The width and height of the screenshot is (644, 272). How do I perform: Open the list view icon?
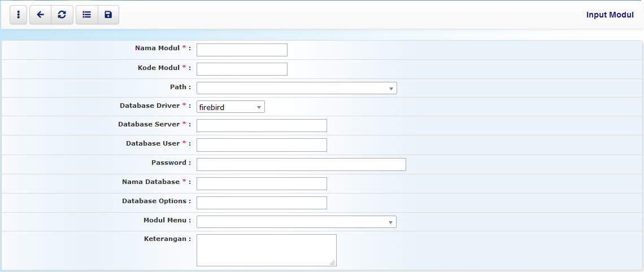point(86,15)
